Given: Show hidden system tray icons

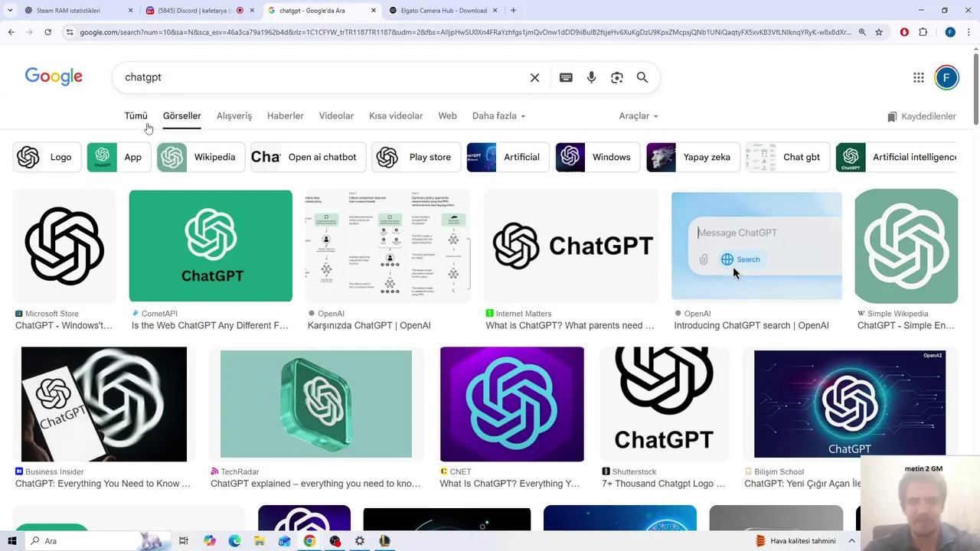Looking at the screenshot, I should [851, 541].
